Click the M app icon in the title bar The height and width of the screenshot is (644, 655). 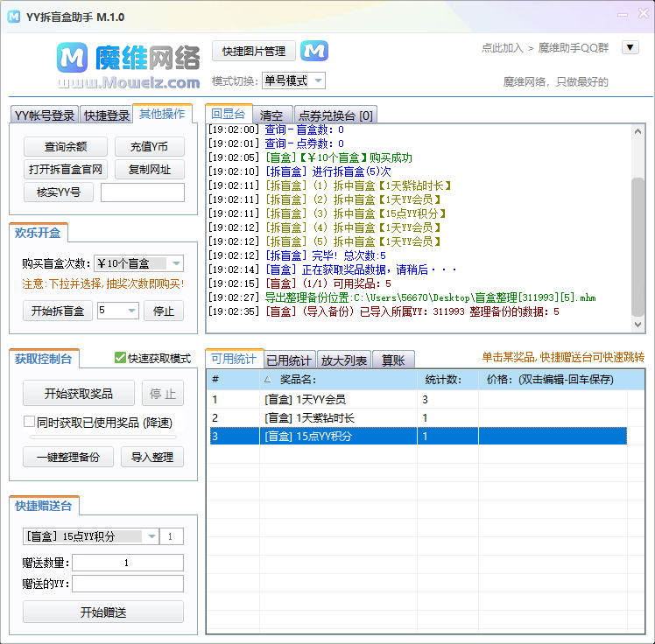(14, 17)
